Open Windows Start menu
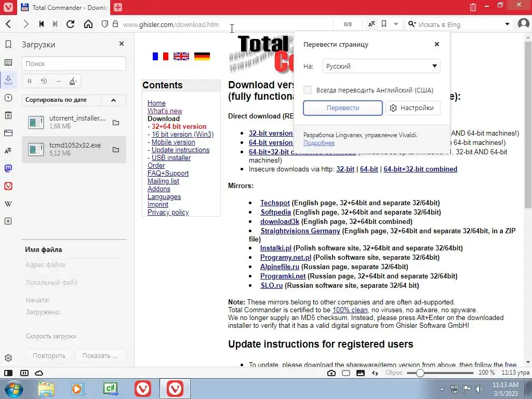The height and width of the screenshot is (399, 532). 14,389
